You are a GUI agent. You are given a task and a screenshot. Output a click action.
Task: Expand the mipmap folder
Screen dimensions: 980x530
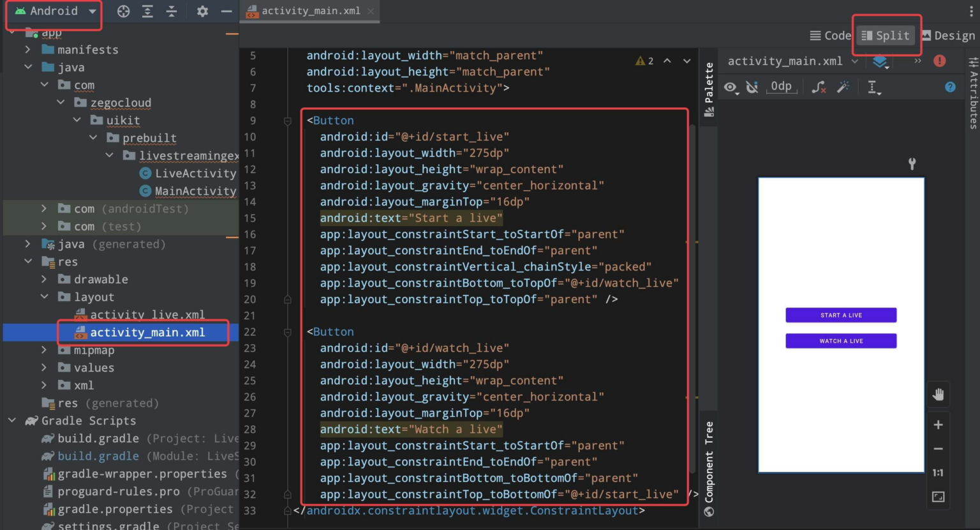click(43, 350)
